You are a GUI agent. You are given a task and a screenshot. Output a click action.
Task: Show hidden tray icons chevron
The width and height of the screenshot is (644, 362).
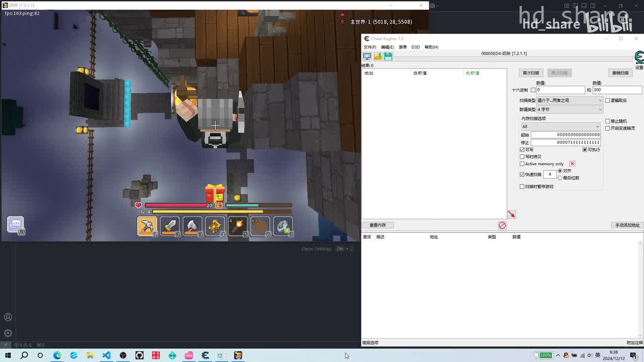coord(558,355)
